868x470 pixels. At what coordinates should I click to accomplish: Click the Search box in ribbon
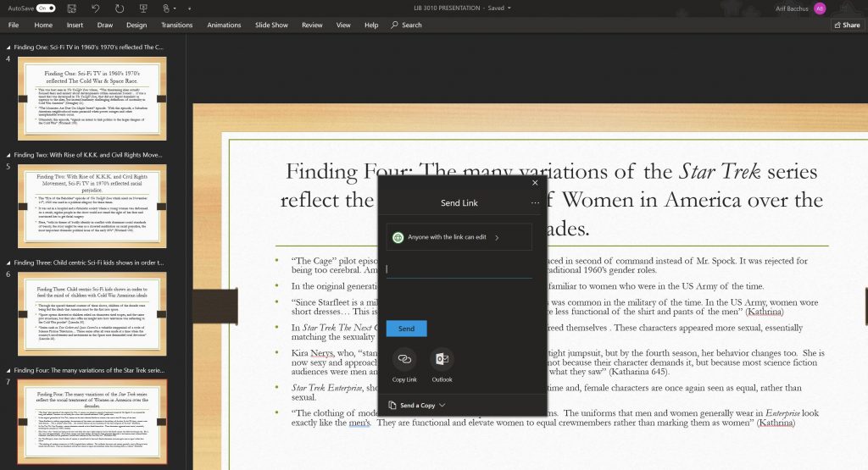tap(406, 25)
